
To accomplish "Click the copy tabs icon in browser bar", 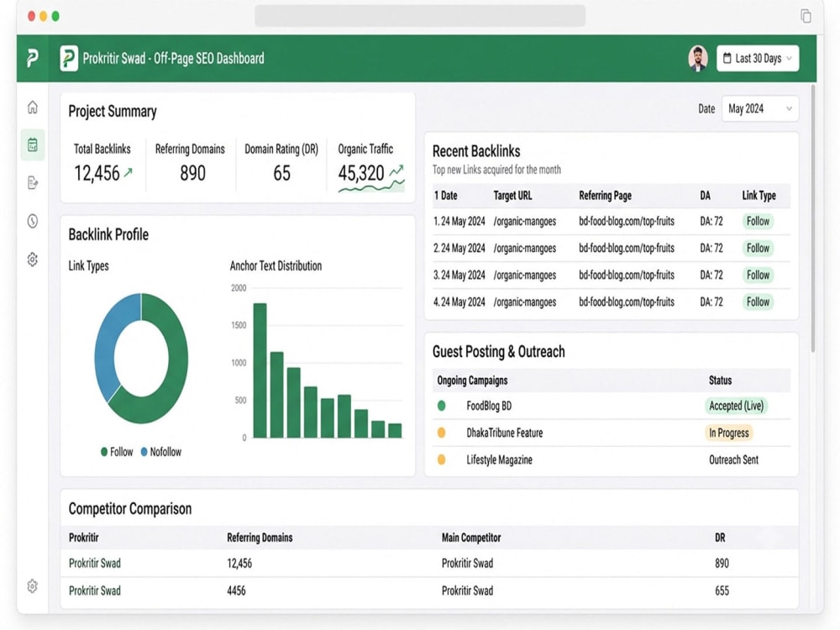I will click(806, 15).
